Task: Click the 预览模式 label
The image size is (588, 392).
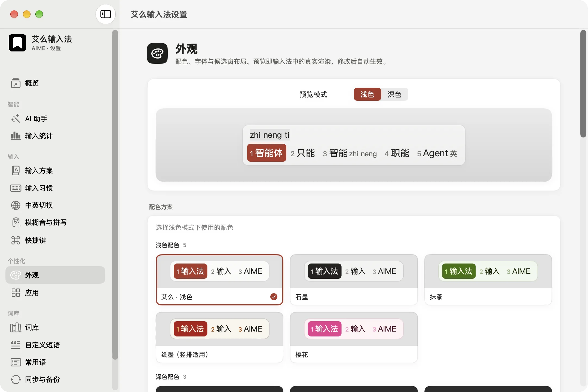Action: pyautogui.click(x=313, y=94)
